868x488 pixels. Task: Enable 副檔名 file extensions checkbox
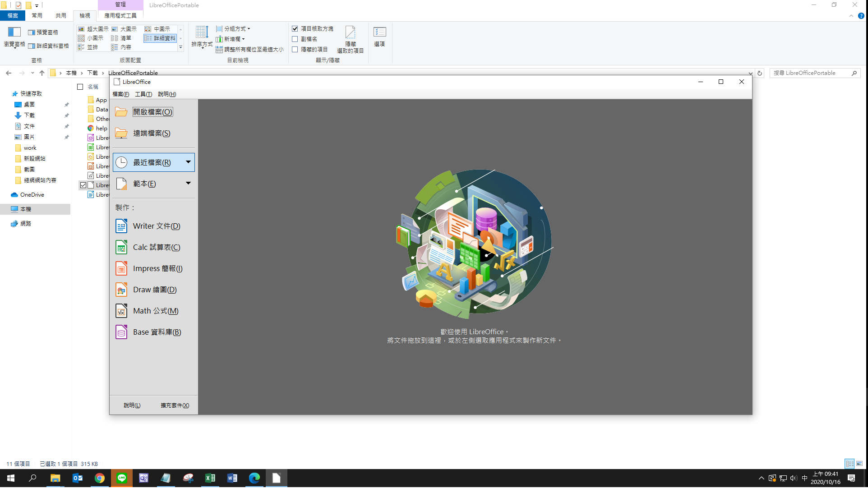coord(295,39)
